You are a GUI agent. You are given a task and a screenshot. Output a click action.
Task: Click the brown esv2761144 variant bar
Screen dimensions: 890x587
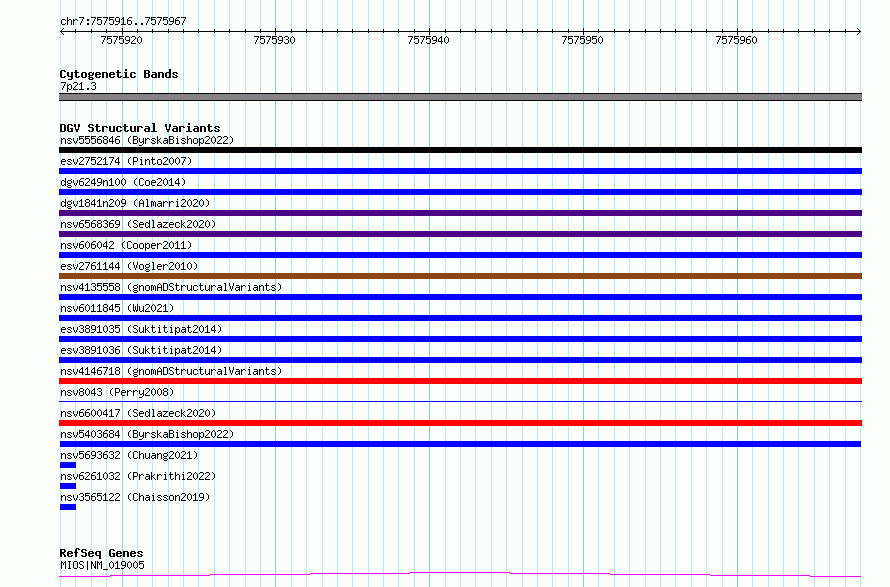[460, 276]
